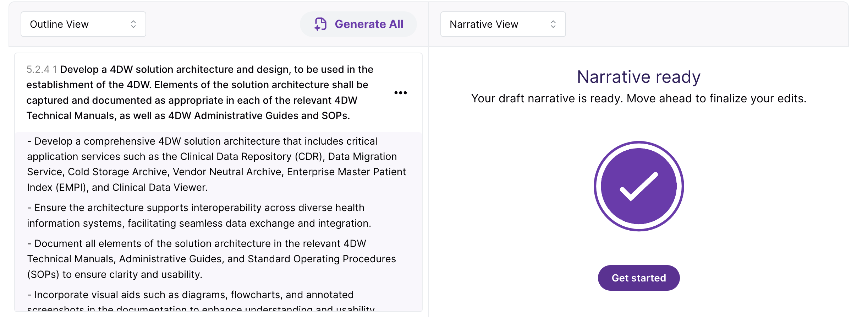The width and height of the screenshot is (868, 317).
Task: Click the Get started button
Action: (x=638, y=278)
